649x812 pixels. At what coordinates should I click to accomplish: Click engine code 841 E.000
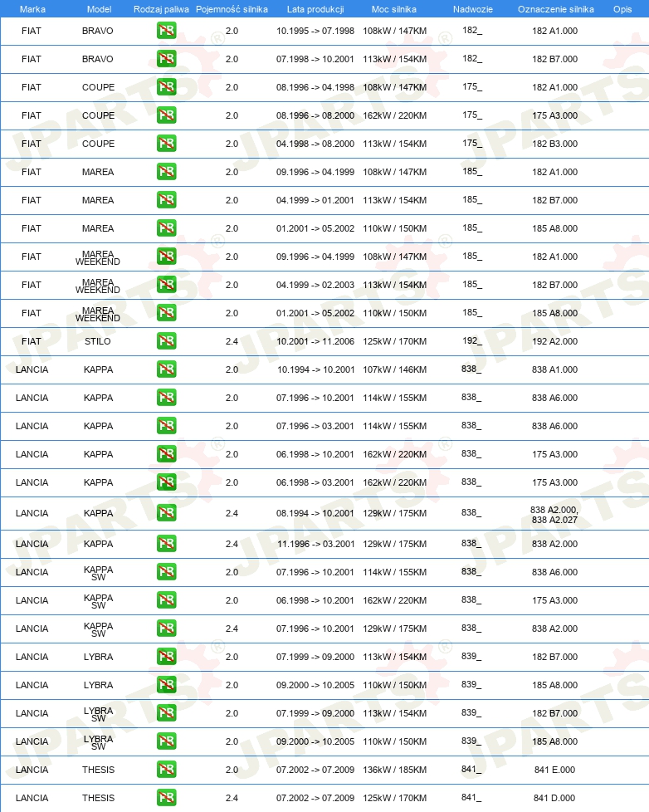point(555,770)
